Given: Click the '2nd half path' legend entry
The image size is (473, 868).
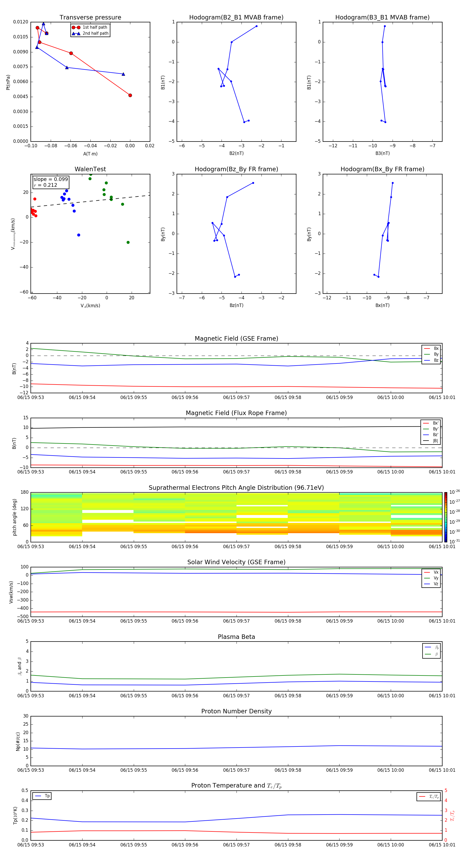Looking at the screenshot, I should pos(90,33).
